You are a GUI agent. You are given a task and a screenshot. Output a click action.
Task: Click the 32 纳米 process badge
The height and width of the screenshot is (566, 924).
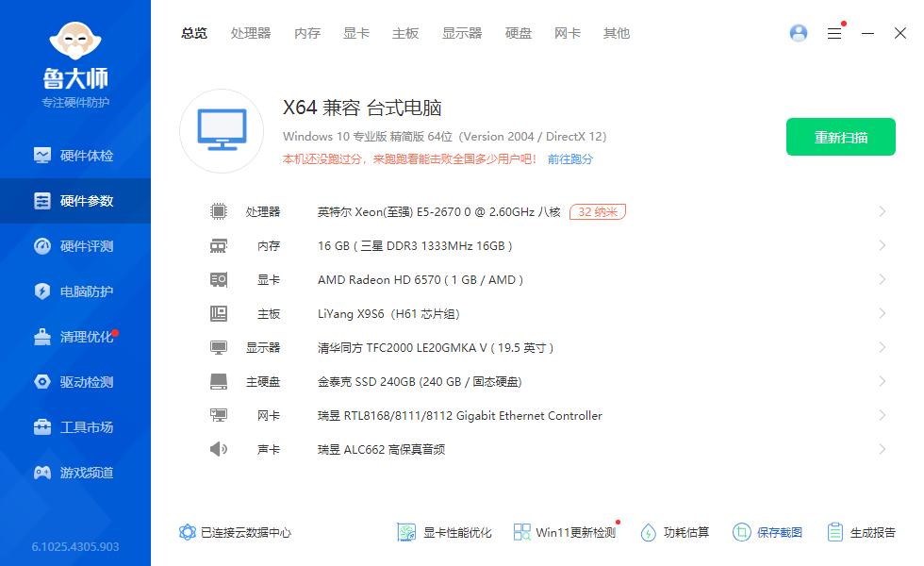[x=598, y=212]
